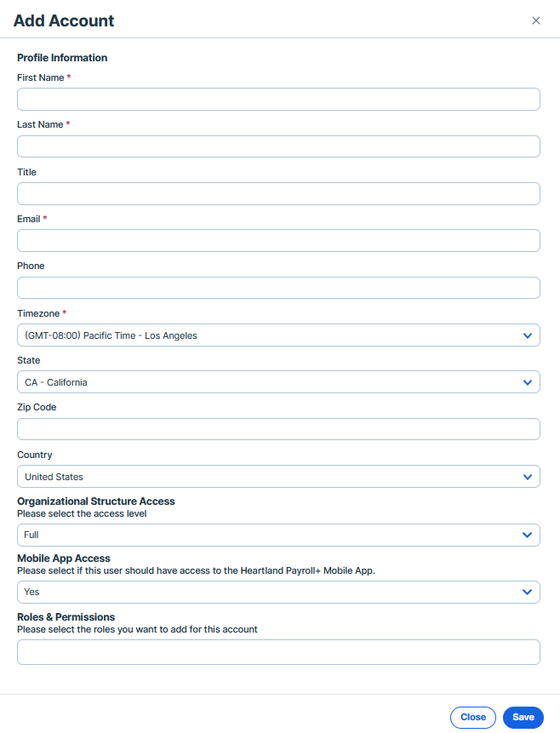Click the access level chevron arrow showing Full
Viewport: 560px width, 733px height.
pyautogui.click(x=527, y=535)
